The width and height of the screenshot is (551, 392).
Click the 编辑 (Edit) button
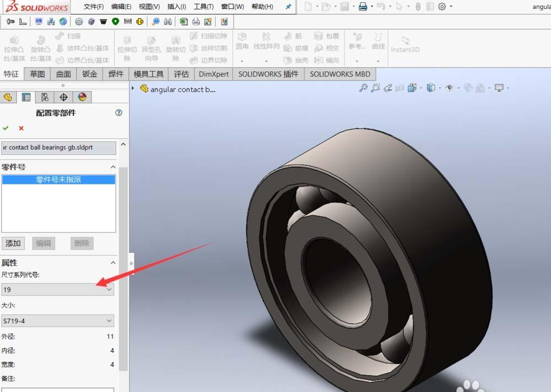tap(44, 243)
